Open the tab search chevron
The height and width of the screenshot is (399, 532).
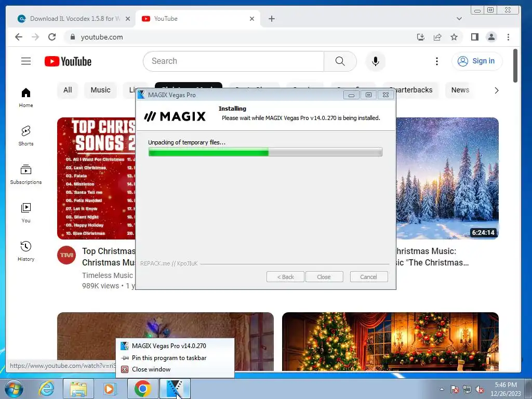pos(459,19)
